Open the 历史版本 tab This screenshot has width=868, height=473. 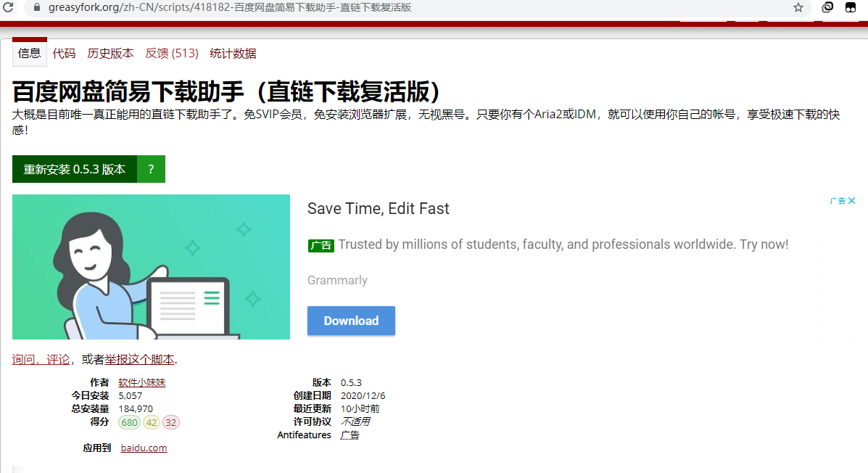tap(110, 52)
